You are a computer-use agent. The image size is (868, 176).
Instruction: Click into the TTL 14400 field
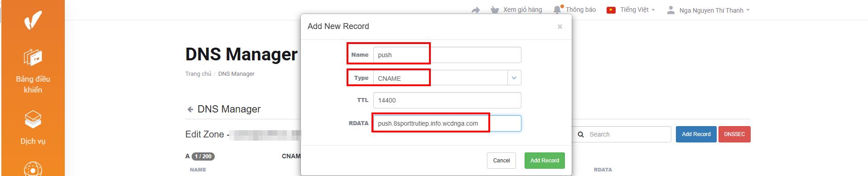tap(447, 100)
